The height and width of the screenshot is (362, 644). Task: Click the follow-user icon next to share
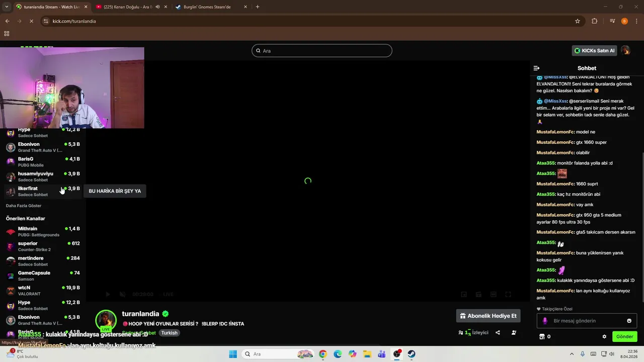tap(514, 332)
